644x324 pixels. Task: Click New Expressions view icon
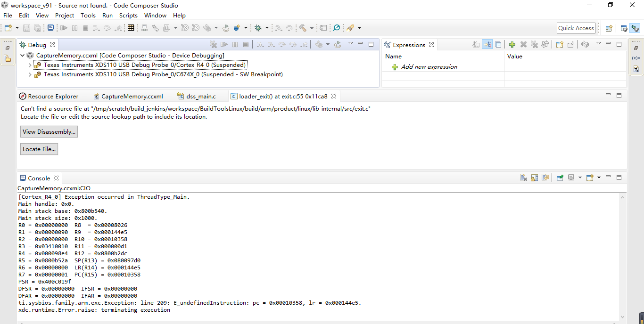click(560, 45)
